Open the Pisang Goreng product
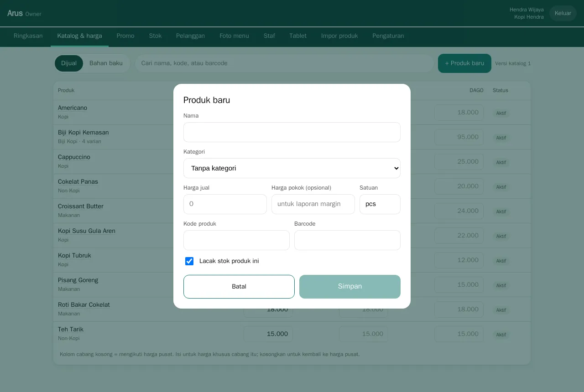 (78, 280)
